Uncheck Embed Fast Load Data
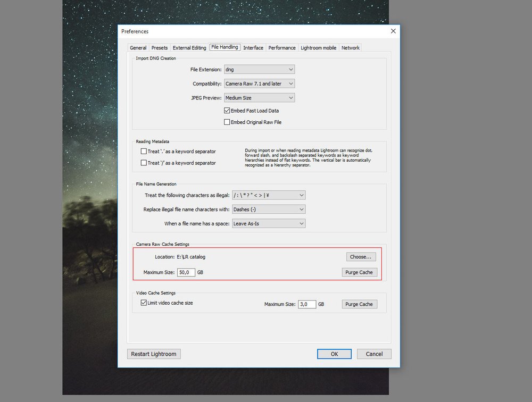Viewport: 532px width, 402px height. [x=227, y=110]
